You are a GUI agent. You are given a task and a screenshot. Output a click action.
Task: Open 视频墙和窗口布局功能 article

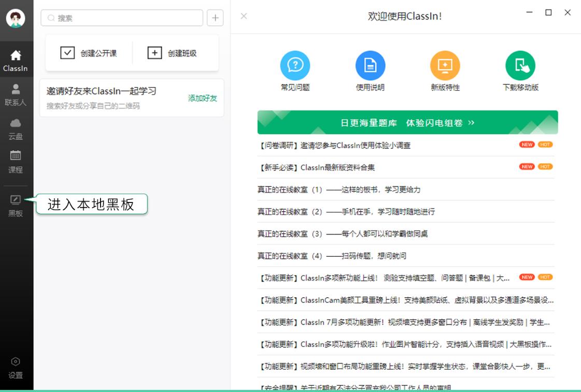(406, 367)
